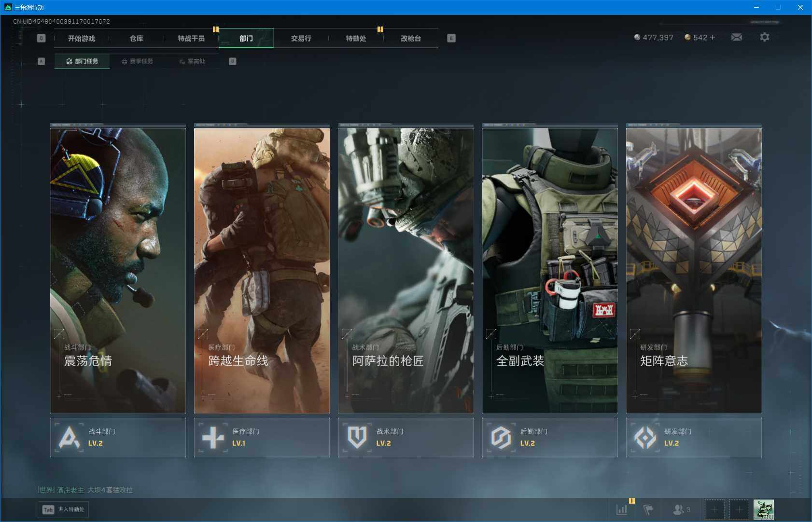
Task: Click the flag icon in the bottom bar
Action: point(648,509)
